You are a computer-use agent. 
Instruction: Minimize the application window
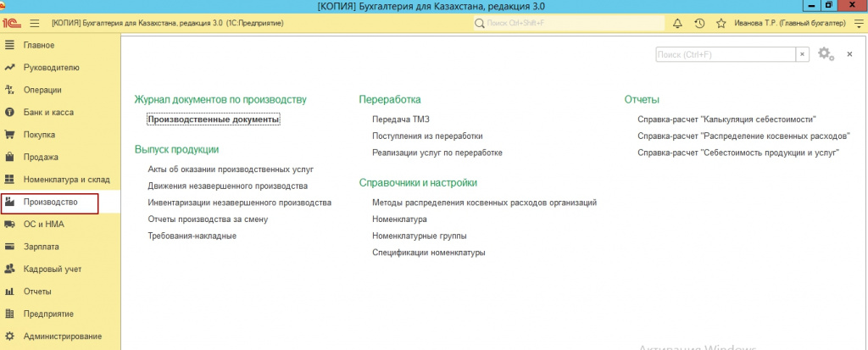(811, 5)
